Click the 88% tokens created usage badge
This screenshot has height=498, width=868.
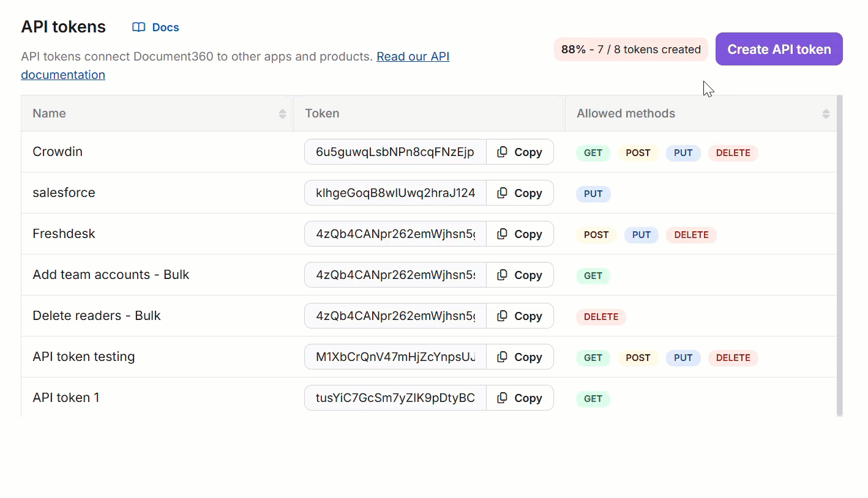point(630,50)
